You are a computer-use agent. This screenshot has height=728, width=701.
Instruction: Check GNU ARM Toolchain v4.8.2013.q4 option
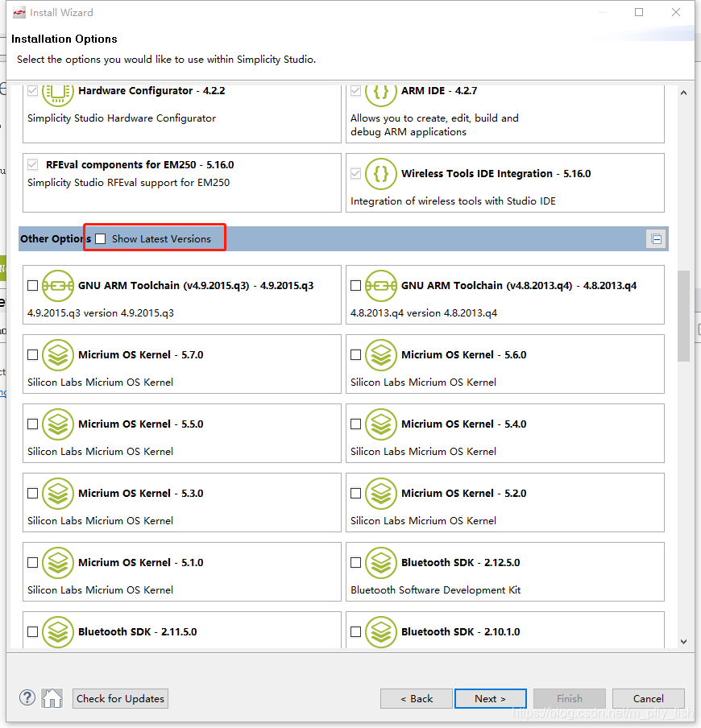click(x=356, y=286)
